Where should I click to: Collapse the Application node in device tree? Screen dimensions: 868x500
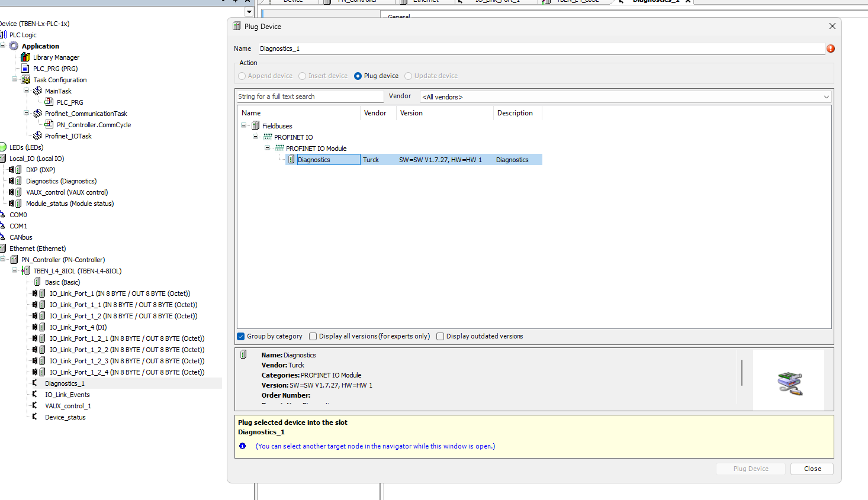click(x=2, y=46)
